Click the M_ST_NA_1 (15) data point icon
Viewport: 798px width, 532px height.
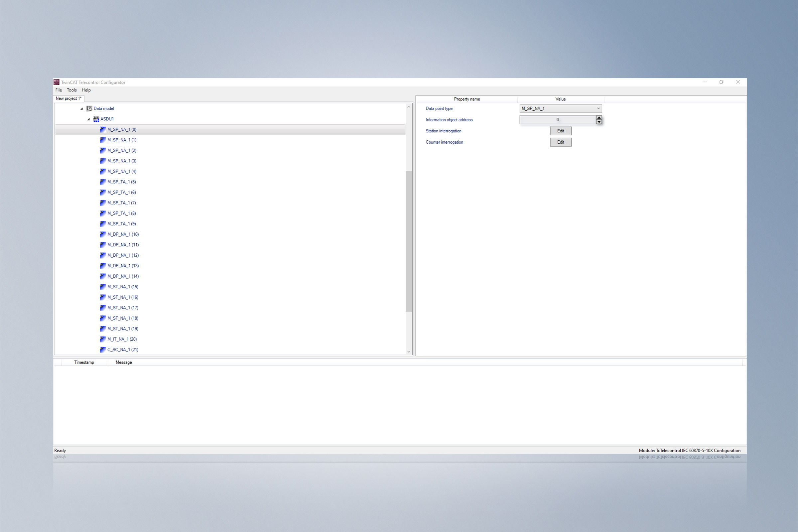pyautogui.click(x=103, y=287)
